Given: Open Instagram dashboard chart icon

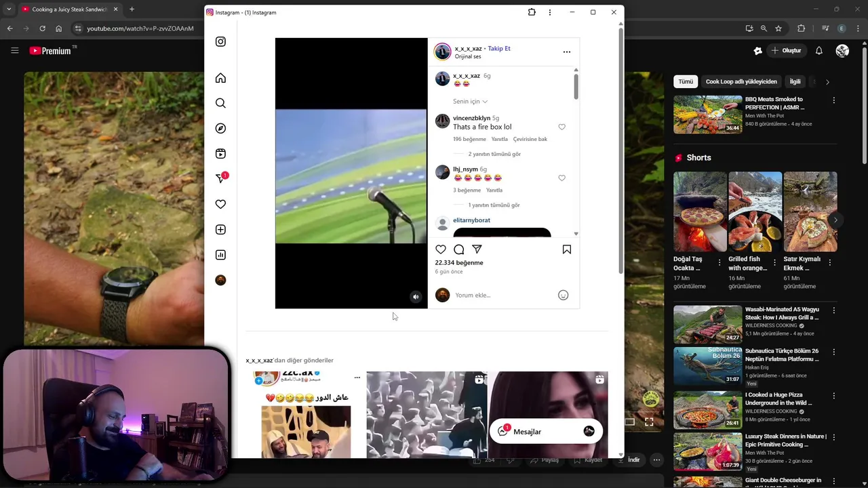Looking at the screenshot, I should point(220,255).
